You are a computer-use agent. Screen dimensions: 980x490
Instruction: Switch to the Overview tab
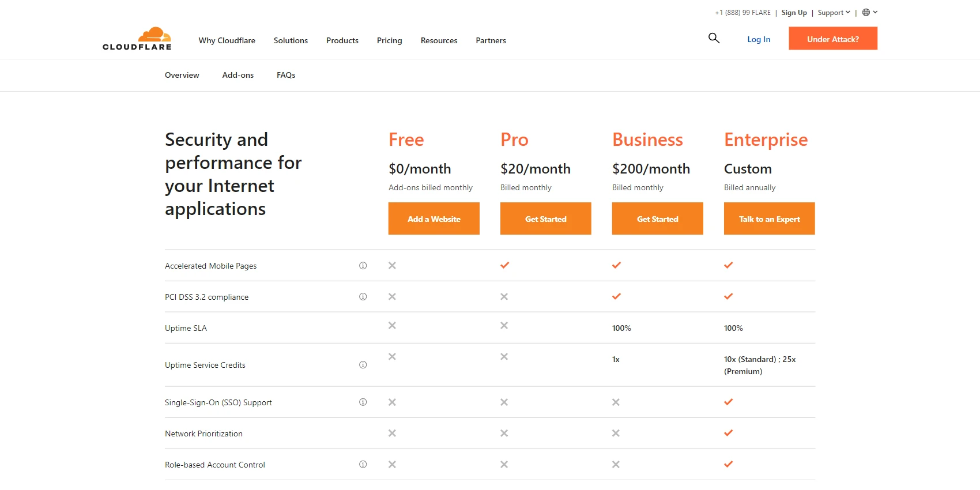point(182,75)
